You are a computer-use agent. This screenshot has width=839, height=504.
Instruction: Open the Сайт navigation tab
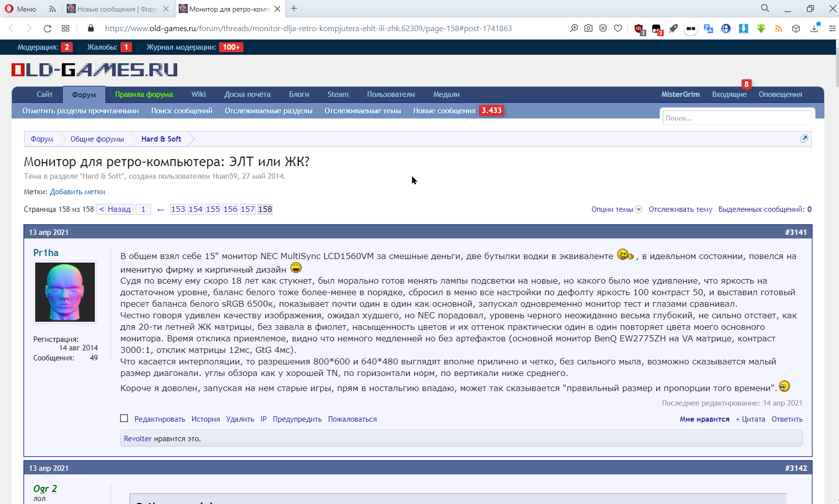click(x=45, y=94)
